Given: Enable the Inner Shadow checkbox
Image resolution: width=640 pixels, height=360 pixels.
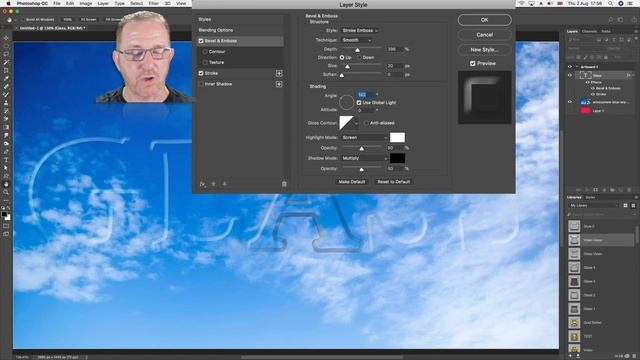Looking at the screenshot, I should point(201,84).
